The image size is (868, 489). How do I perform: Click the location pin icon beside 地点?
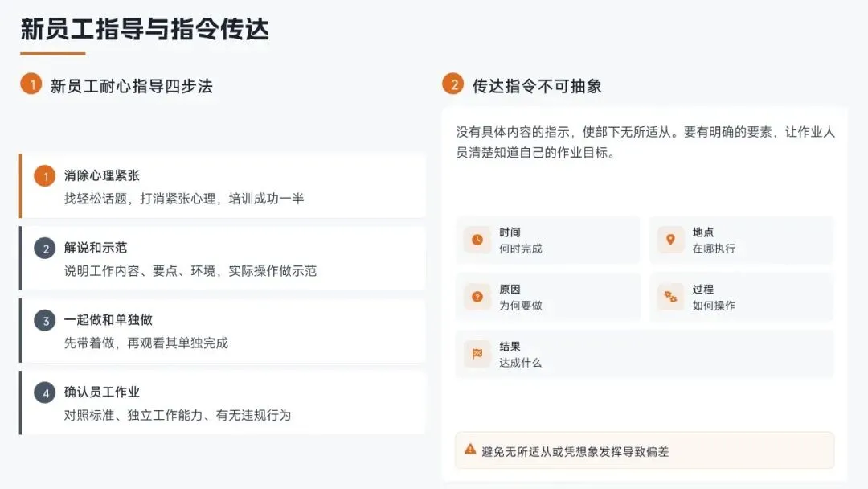[x=670, y=240]
